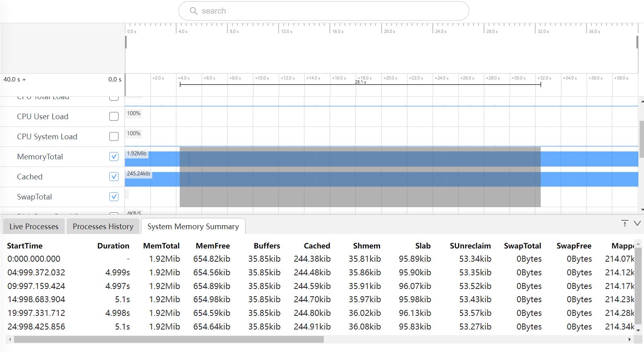Collapse the bottom panel with chevron
Screen dimensions: 644x352
[637, 224]
